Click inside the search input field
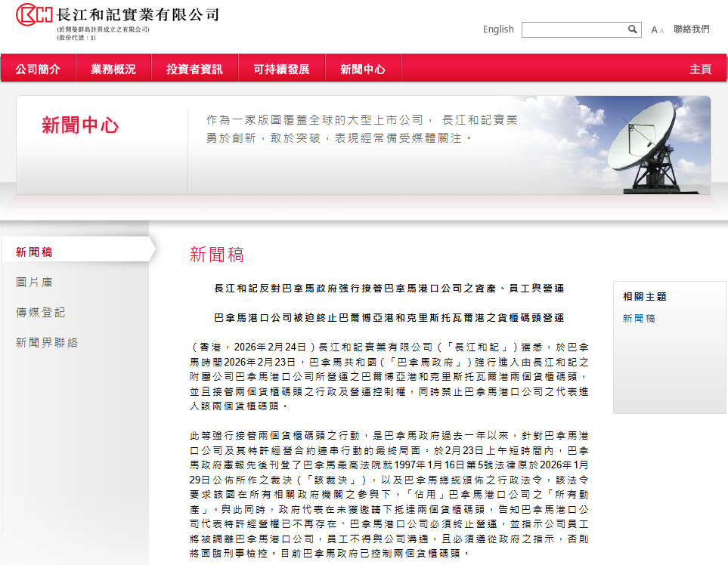 pyautogui.click(x=576, y=29)
